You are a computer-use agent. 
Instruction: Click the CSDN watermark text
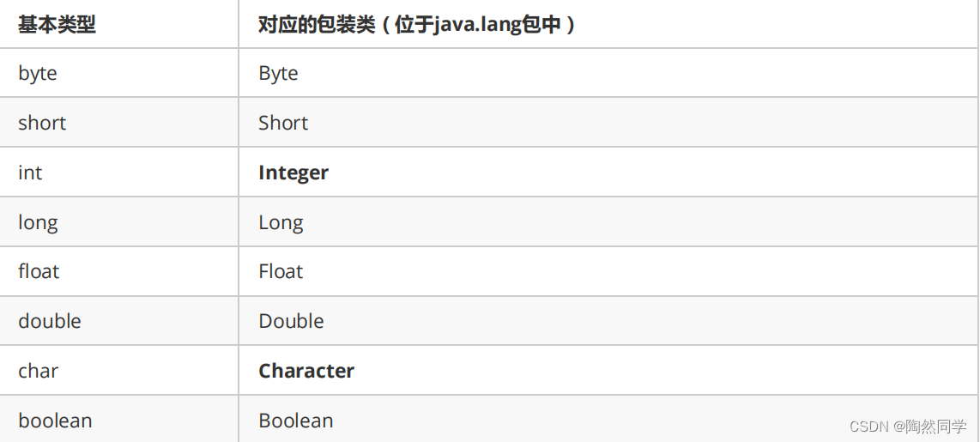coord(868,427)
